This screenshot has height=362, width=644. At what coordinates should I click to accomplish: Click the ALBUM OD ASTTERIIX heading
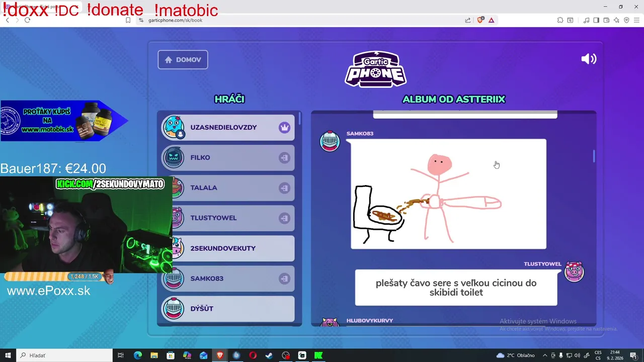click(454, 99)
